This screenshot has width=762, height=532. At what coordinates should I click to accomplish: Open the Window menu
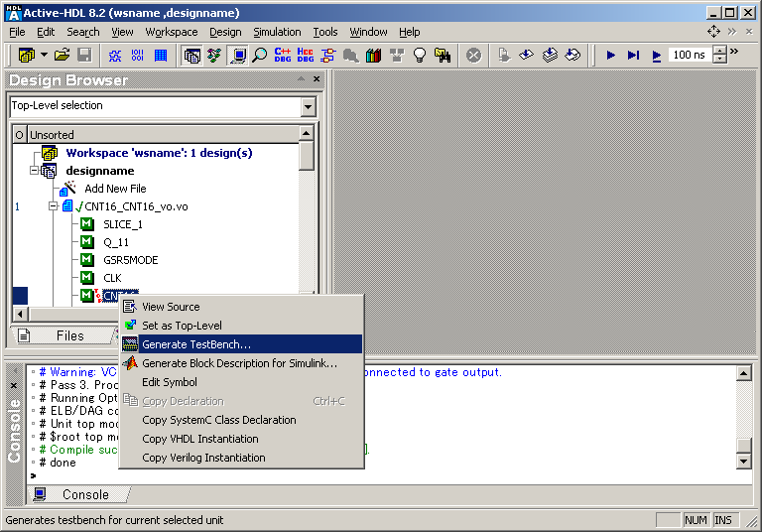(x=368, y=32)
